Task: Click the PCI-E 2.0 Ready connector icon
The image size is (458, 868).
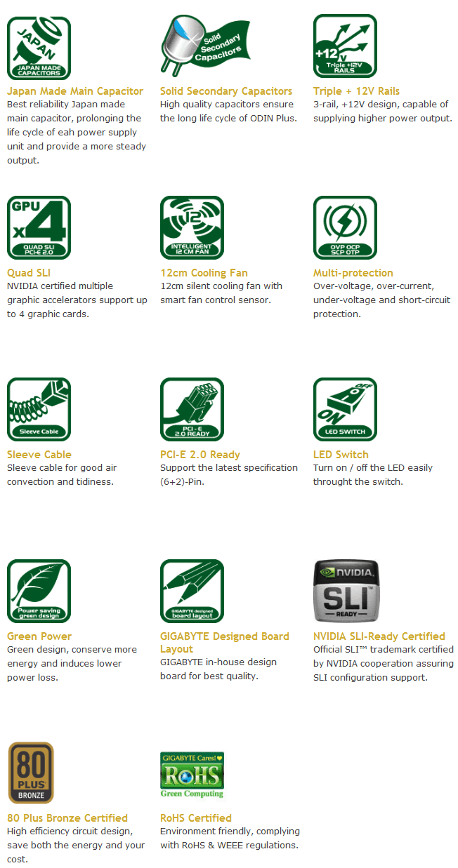Action: (192, 410)
